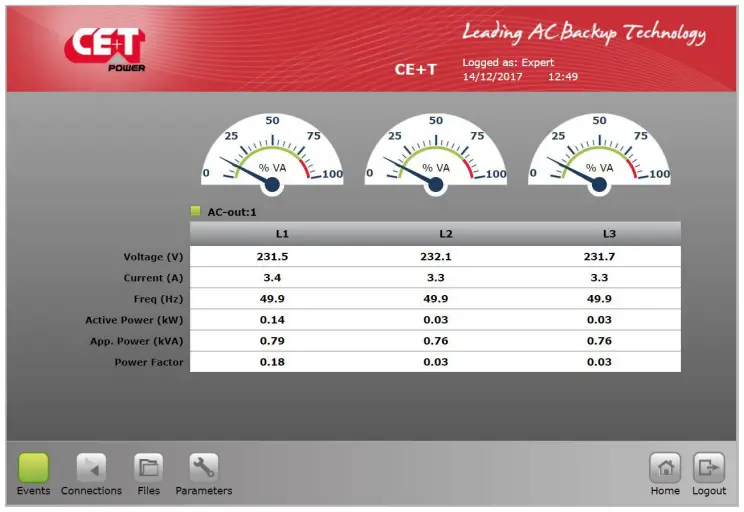The image size is (744, 512).
Task: Click the Active Power (kW) row label
Action: pyautogui.click(x=134, y=320)
